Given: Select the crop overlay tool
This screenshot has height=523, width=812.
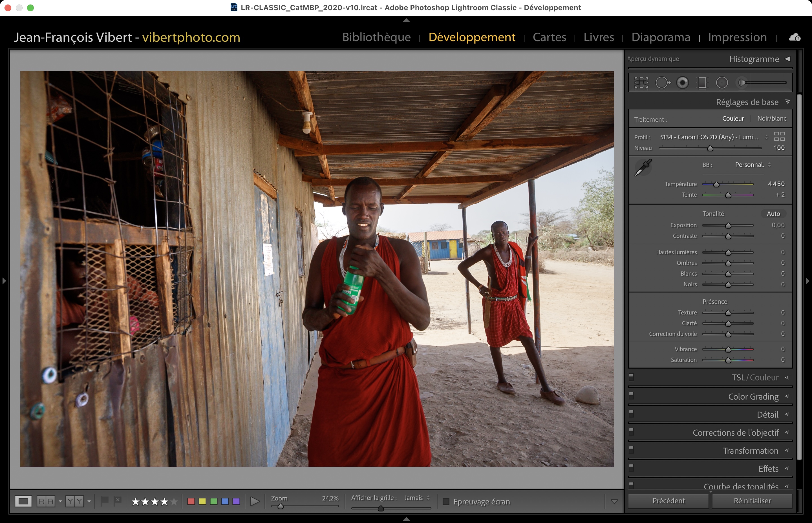Looking at the screenshot, I should click(641, 83).
